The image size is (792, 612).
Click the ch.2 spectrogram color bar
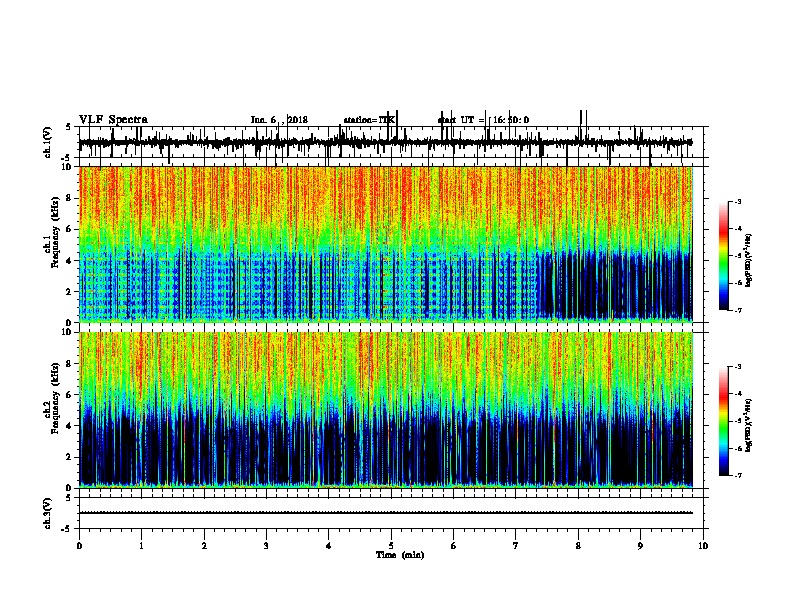pos(724,421)
